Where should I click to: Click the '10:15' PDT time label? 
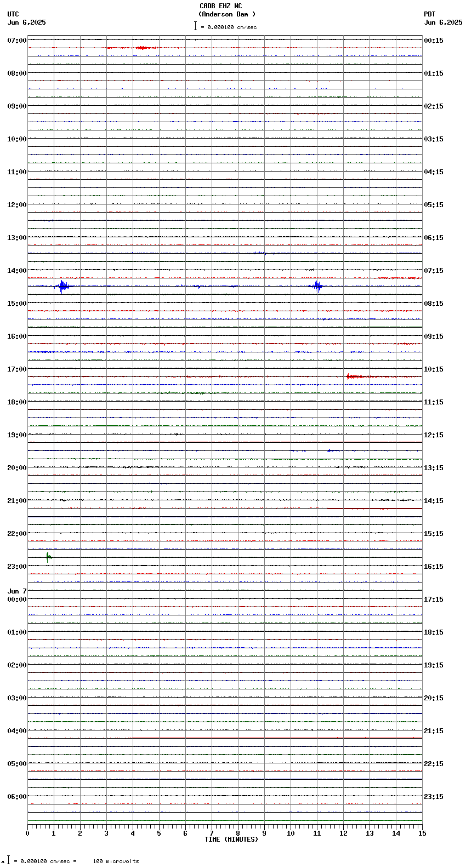click(x=434, y=369)
